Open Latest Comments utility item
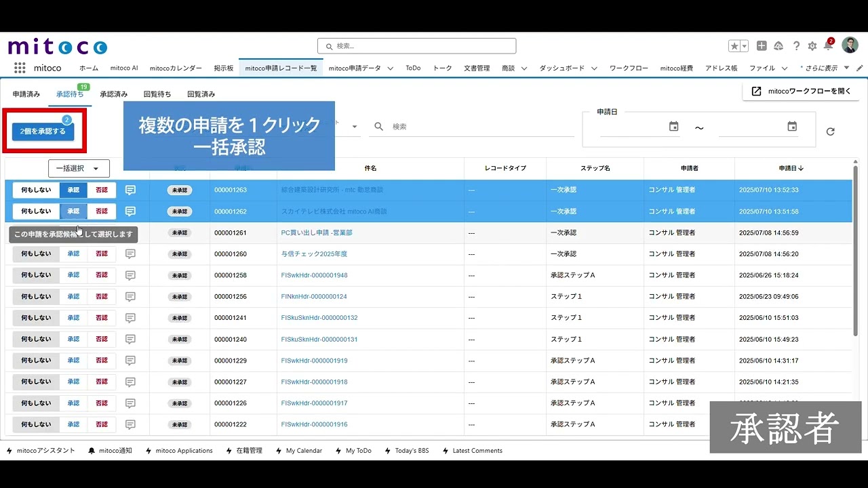868x488 pixels. (x=472, y=451)
